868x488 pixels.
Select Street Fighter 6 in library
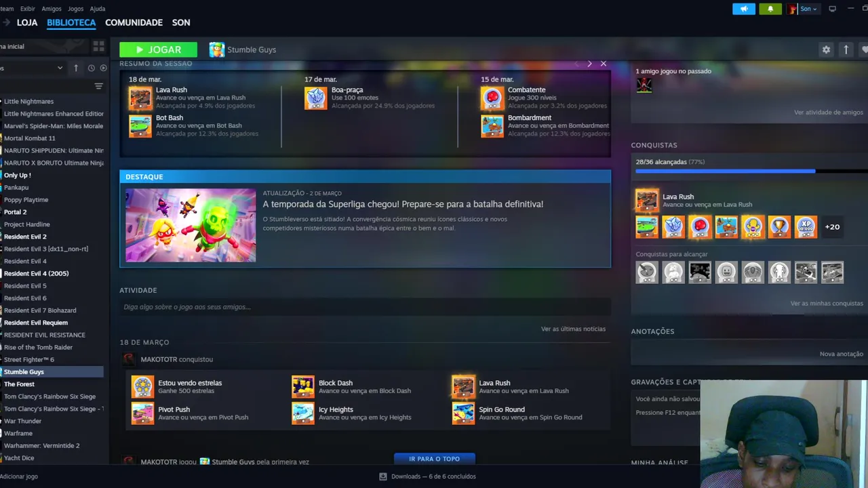point(29,359)
